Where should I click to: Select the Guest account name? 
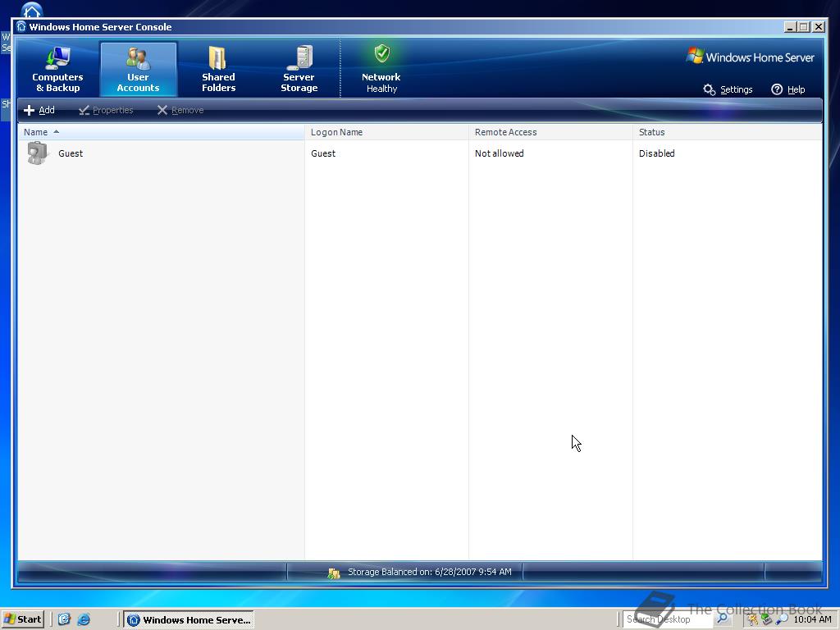pyautogui.click(x=71, y=153)
